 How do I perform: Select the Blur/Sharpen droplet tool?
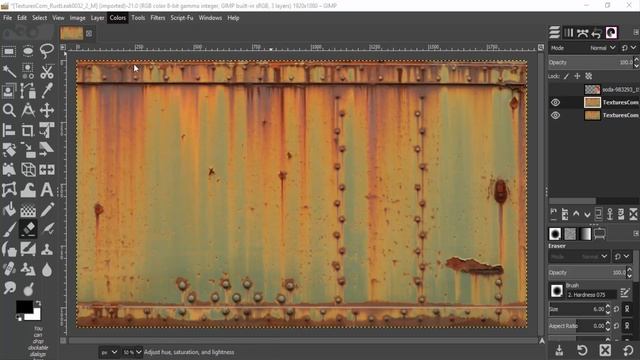pyautogui.click(x=47, y=269)
